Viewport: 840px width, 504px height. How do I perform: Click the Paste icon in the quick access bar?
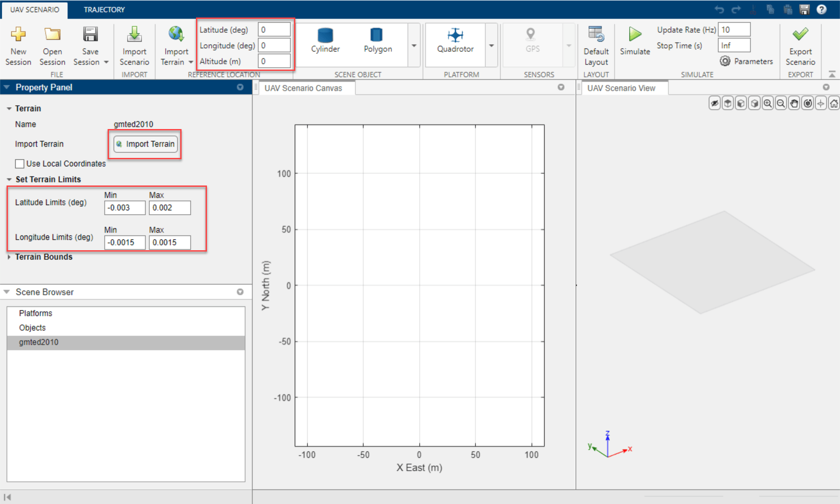787,9
